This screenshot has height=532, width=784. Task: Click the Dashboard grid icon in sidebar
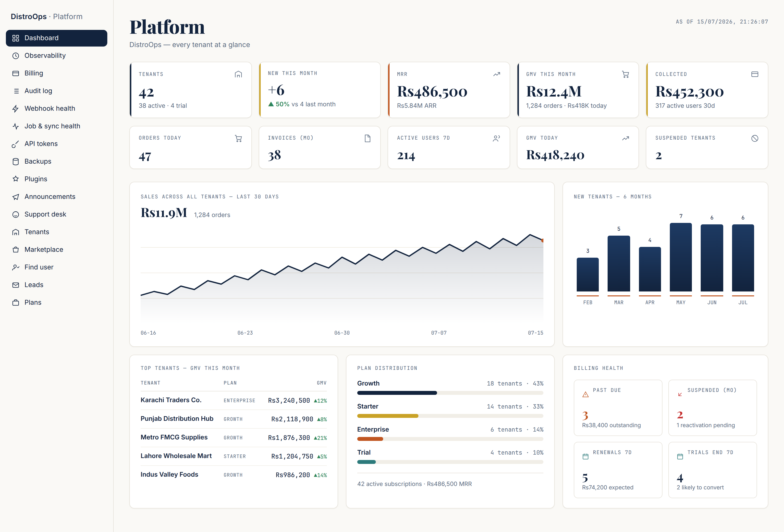click(x=15, y=38)
